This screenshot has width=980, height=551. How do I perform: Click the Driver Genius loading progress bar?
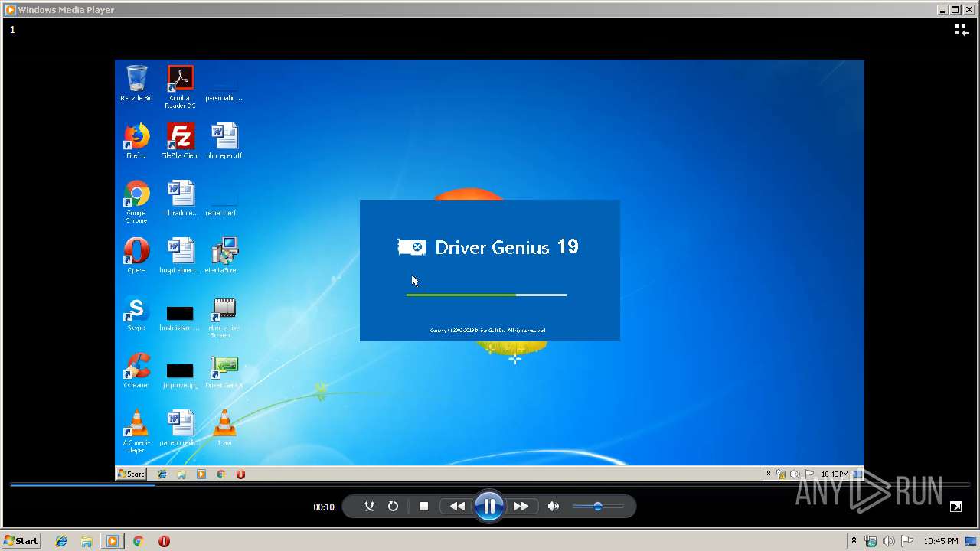(486, 295)
